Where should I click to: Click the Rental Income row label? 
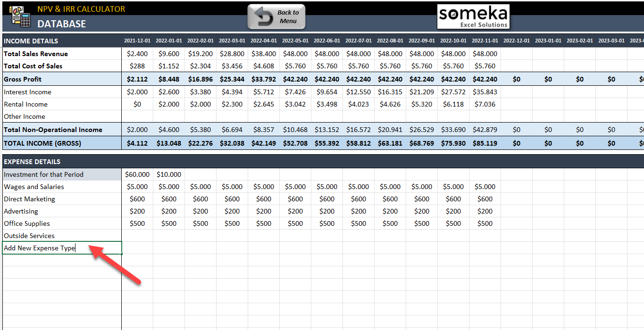[25, 104]
